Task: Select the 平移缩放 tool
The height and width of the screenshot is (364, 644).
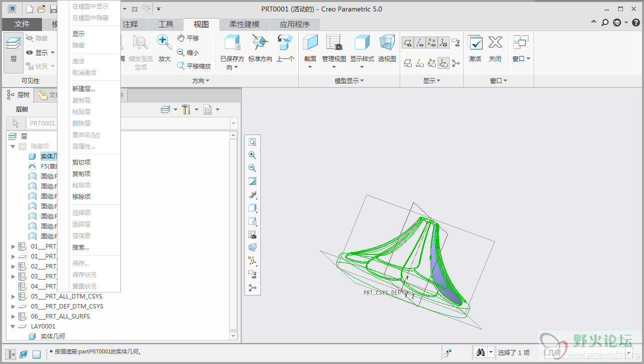Action: point(194,66)
